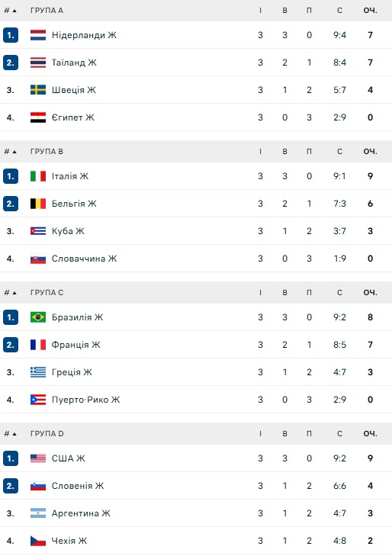Click Бельгія Ж rank 2 badge
The image size is (392, 556).
click(x=11, y=204)
